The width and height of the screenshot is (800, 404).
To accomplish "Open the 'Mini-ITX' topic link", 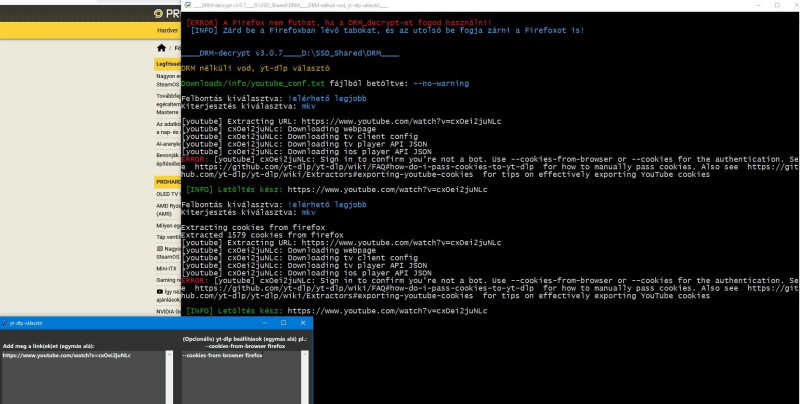I will (166, 269).
